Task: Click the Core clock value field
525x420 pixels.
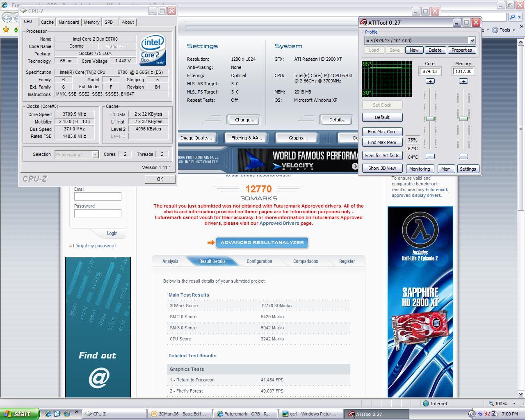Action: pyautogui.click(x=430, y=71)
